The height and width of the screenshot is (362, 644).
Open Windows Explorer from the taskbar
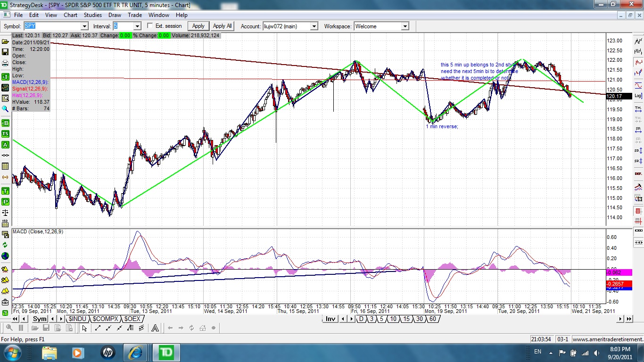pyautogui.click(x=49, y=353)
